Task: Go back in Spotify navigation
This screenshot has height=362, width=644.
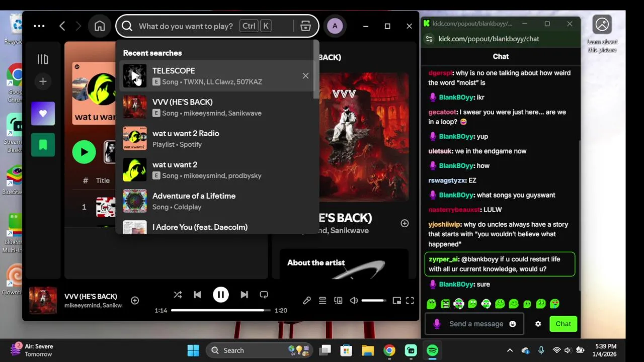Action: coord(62,26)
